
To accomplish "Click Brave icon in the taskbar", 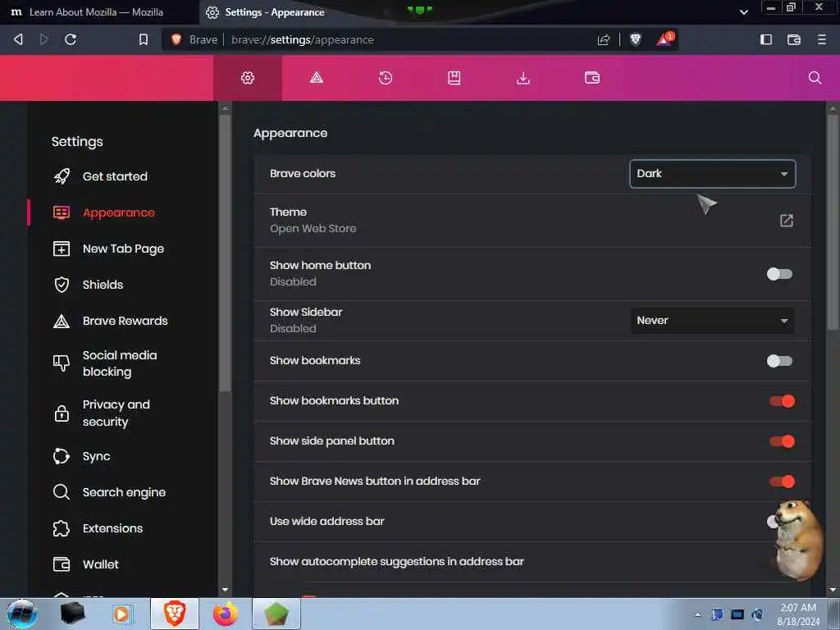I will pos(175,614).
